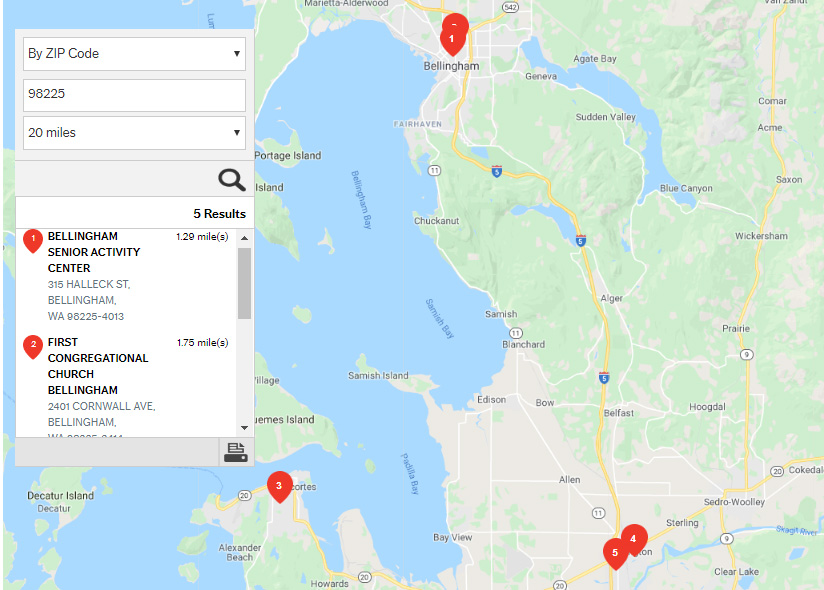
Task: Click the Samish Island map label
Action: [378, 376]
